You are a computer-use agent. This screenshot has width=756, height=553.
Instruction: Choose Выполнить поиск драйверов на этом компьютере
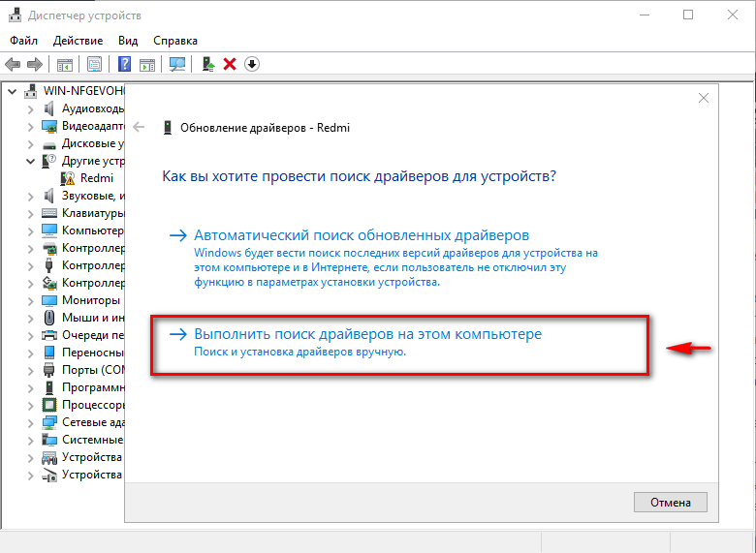367,334
